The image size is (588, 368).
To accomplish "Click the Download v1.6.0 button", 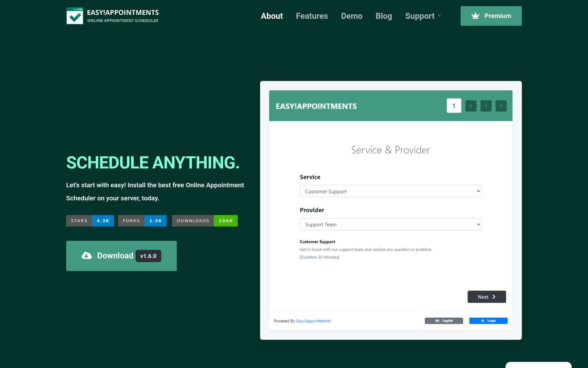I will [121, 256].
